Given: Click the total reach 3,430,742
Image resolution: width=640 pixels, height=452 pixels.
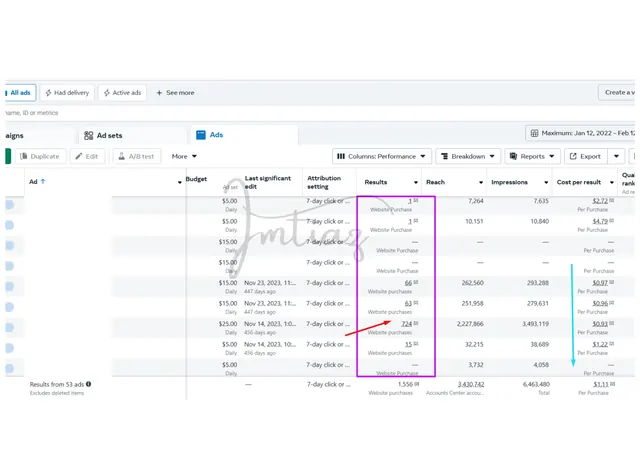Looking at the screenshot, I should (471, 384).
